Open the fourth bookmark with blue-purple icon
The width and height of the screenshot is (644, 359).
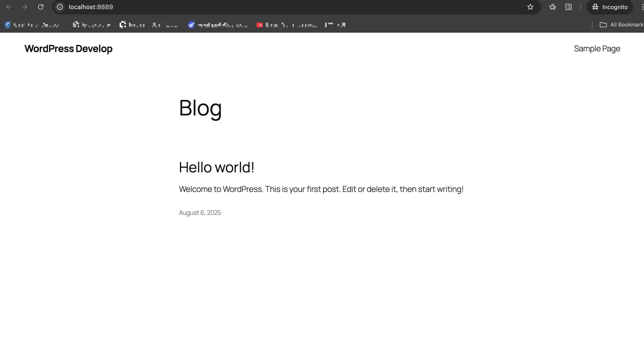pos(217,25)
